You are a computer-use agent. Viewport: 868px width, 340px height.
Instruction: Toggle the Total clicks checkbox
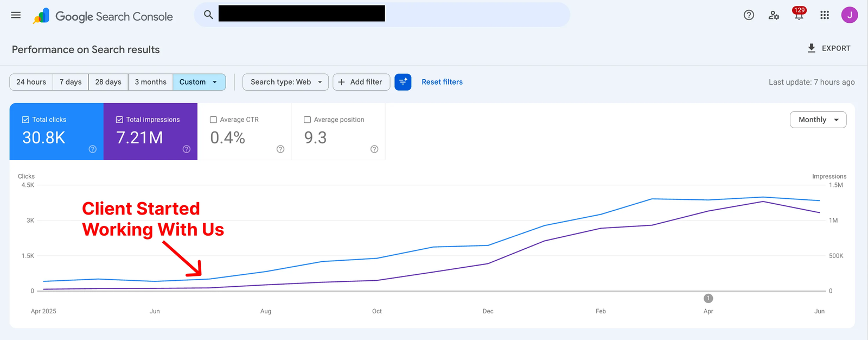pyautogui.click(x=25, y=119)
